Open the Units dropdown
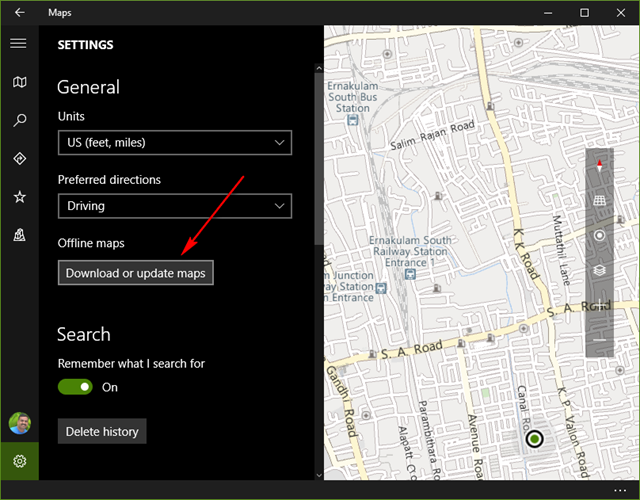 pyautogui.click(x=175, y=142)
